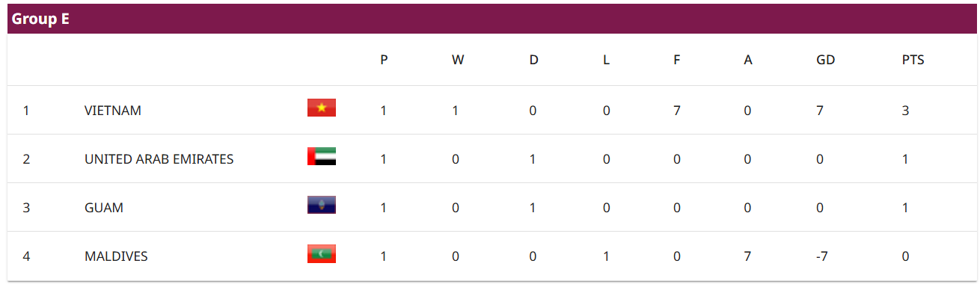The height and width of the screenshot is (284, 980).
Task: Click Vietnam's points value 3
Action: (905, 111)
